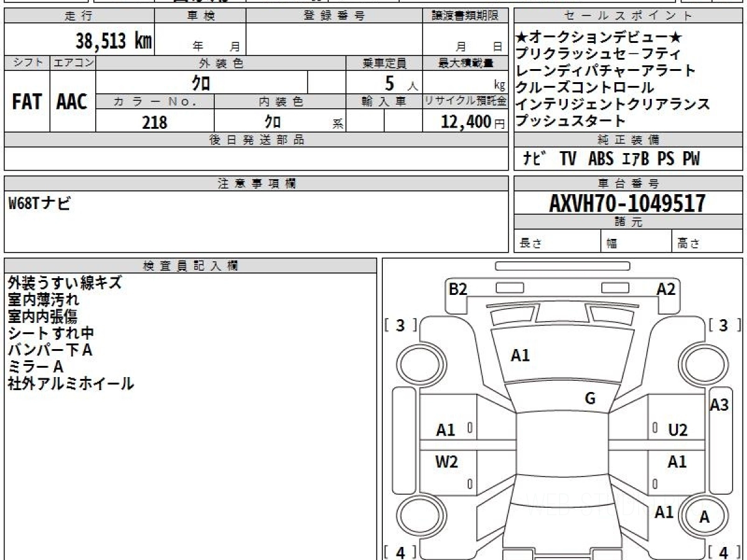Image resolution: width=747 pixels, height=560 pixels.
Task: Select the 社外アルミホイール inspector note
Action: [x=71, y=383]
